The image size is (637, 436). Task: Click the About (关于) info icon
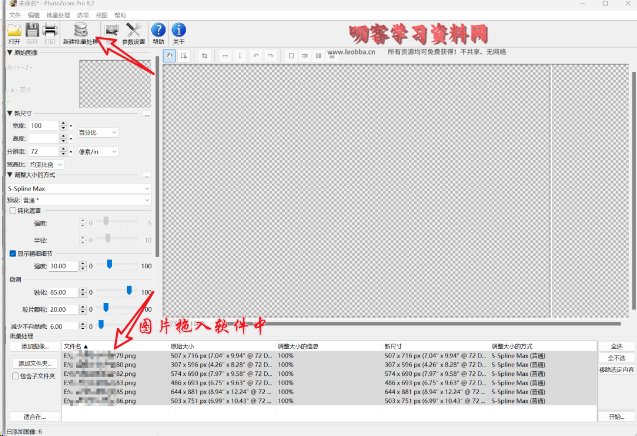coord(178,32)
